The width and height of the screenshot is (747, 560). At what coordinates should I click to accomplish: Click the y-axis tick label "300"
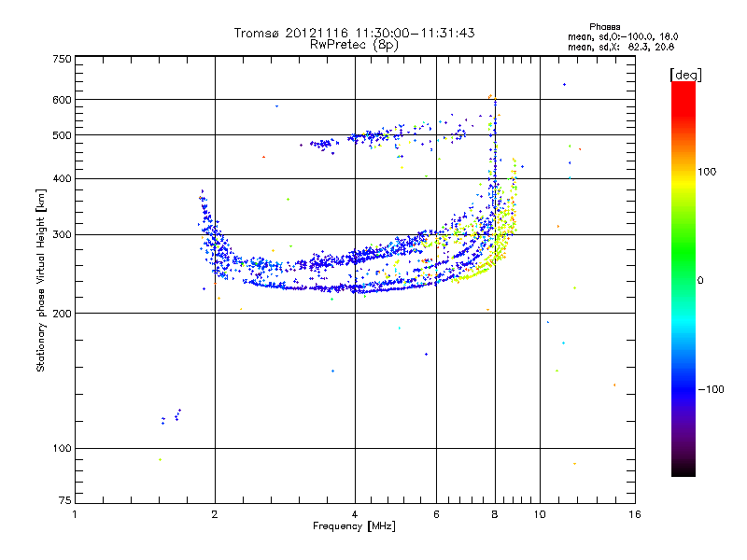pos(63,235)
